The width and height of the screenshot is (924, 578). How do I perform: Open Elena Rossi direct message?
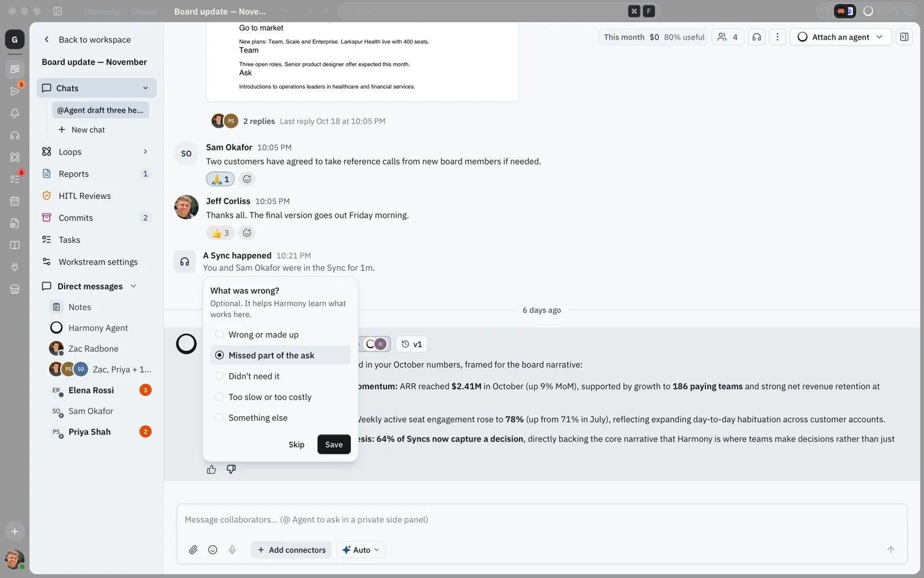(x=100, y=390)
